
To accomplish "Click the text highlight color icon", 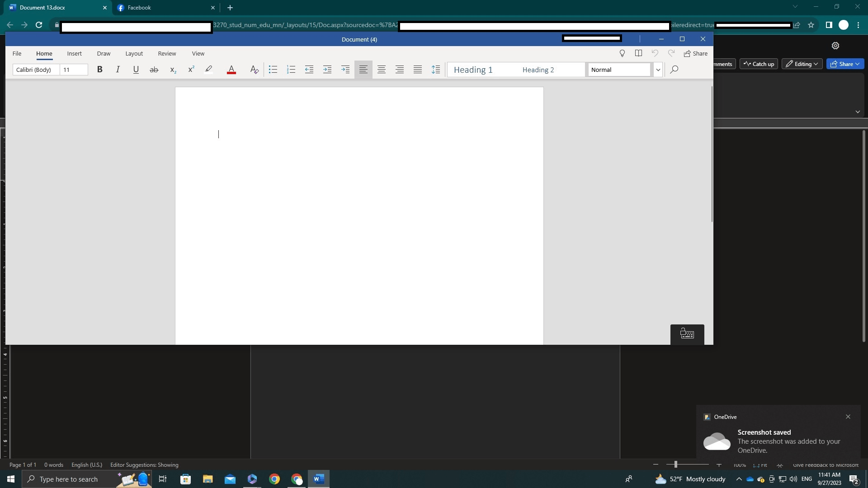I will (208, 70).
